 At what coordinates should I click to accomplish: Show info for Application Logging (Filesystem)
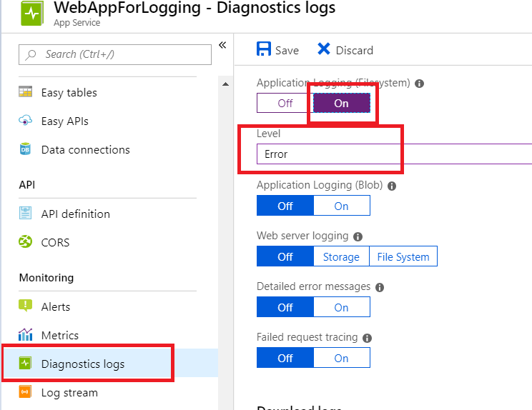point(419,84)
